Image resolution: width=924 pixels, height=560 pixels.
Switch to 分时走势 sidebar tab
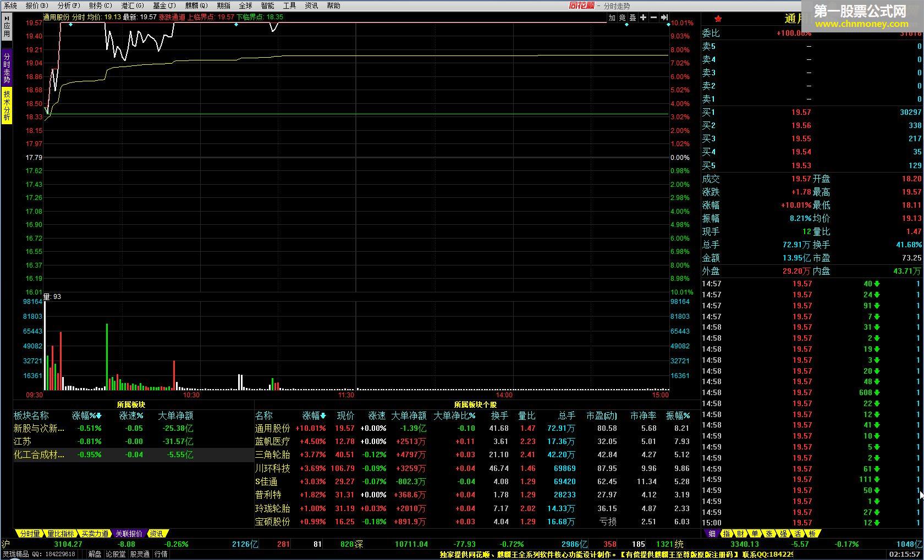pos(7,68)
